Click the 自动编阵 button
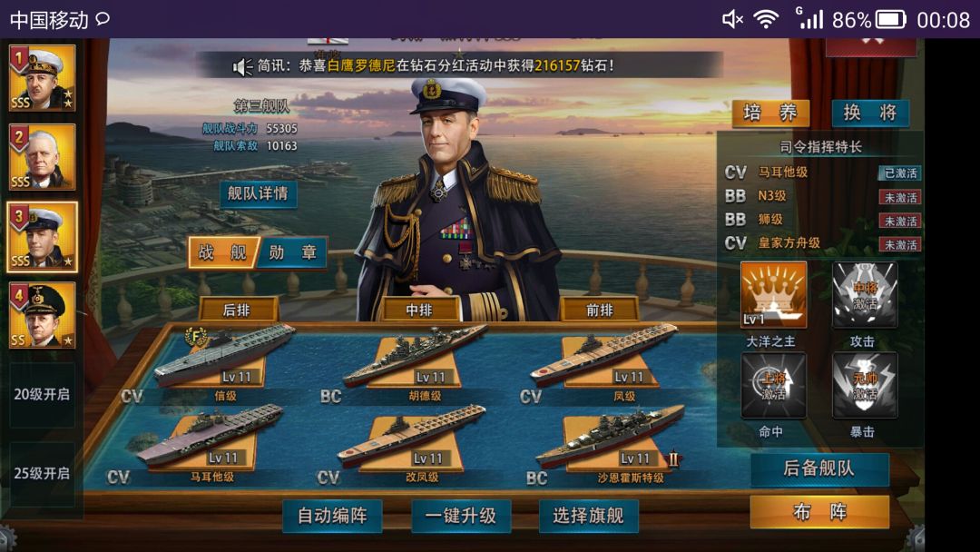This screenshot has height=552, width=980. pyautogui.click(x=332, y=516)
